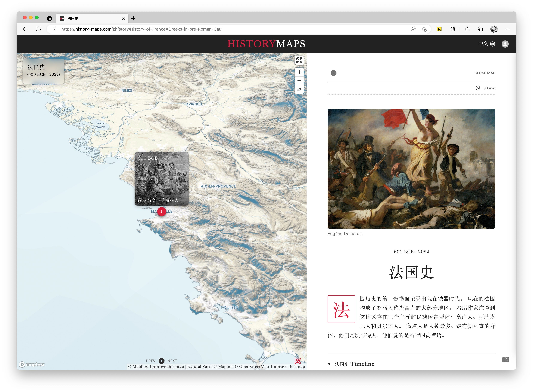Click the OpenStreetMap attribution link

pos(252,367)
